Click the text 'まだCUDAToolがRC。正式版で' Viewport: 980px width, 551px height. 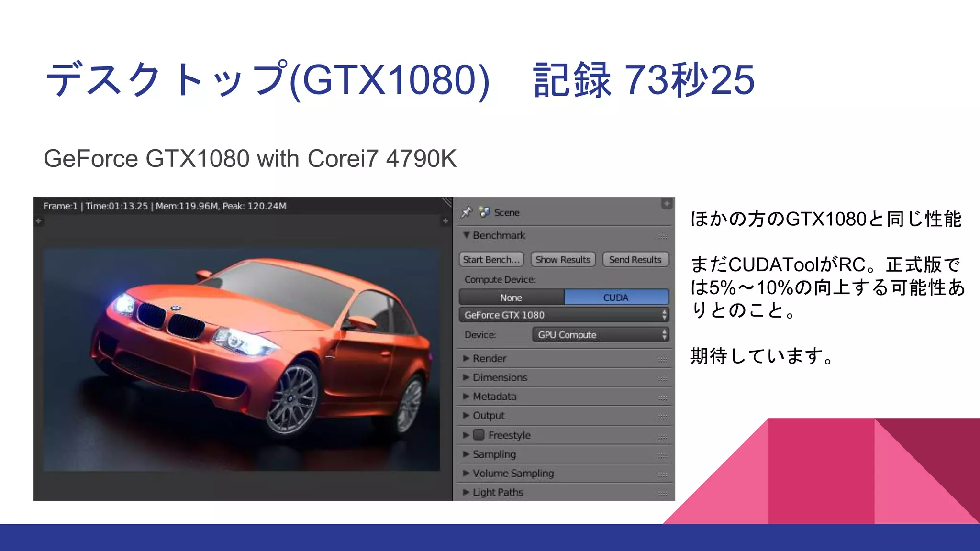pyautogui.click(x=825, y=264)
